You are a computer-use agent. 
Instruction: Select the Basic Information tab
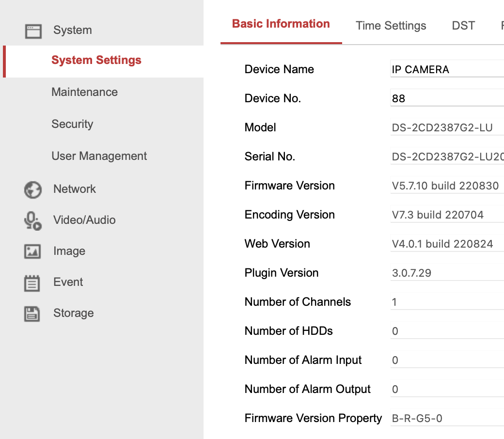(281, 24)
